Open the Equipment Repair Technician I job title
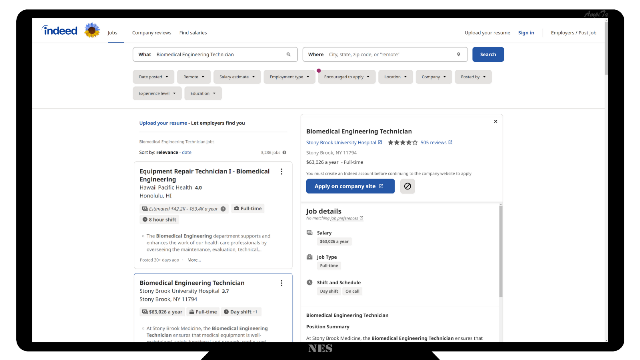The image size is (640, 360). pyautogui.click(x=204, y=175)
